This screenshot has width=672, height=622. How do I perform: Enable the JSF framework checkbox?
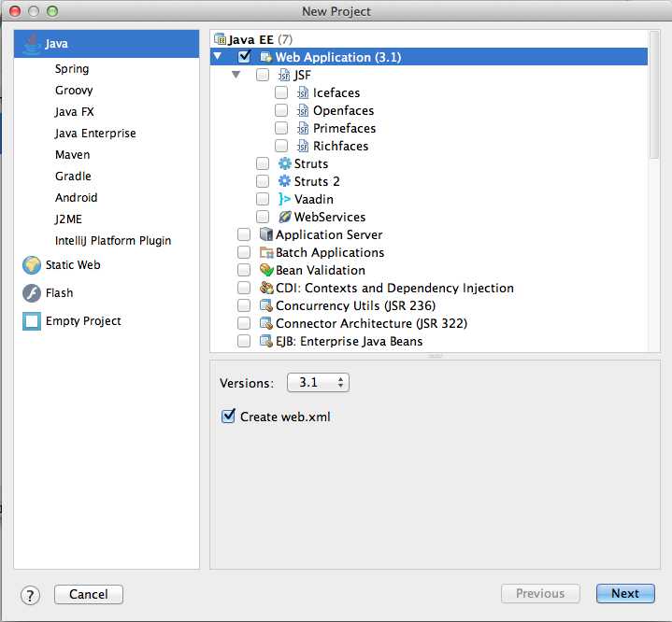pyautogui.click(x=263, y=75)
